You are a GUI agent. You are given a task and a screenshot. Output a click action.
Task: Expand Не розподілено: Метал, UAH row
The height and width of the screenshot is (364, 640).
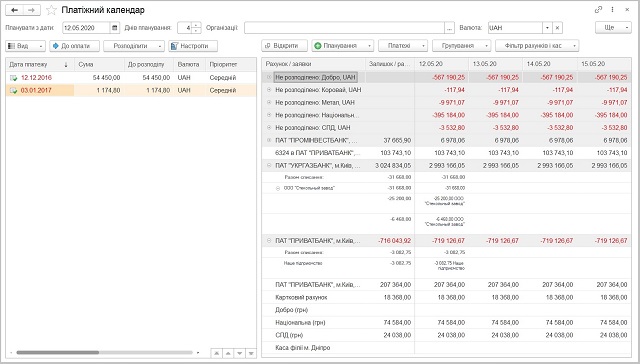(269, 102)
